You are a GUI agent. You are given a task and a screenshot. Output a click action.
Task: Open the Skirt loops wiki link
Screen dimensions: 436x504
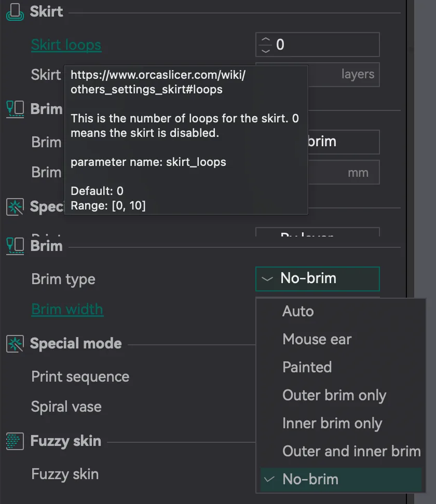pyautogui.click(x=66, y=45)
